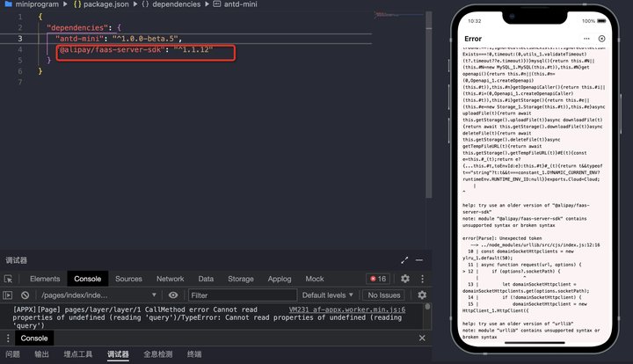Viewport: 633px width, 364px height.
Task: Click the console Filter input field
Action: click(x=243, y=295)
